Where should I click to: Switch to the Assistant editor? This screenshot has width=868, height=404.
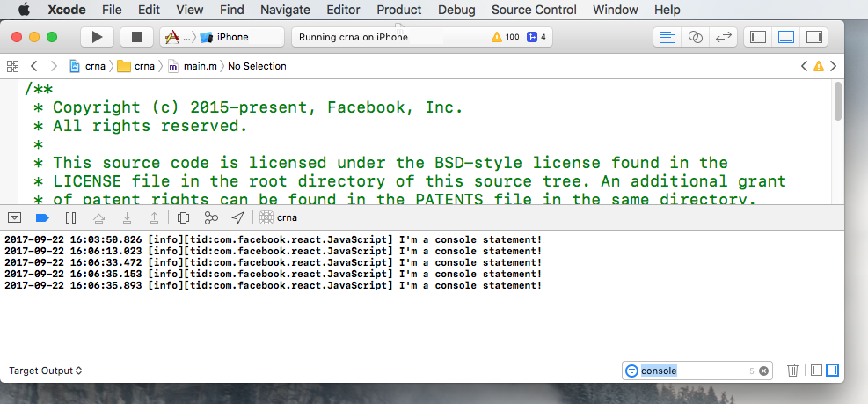696,37
